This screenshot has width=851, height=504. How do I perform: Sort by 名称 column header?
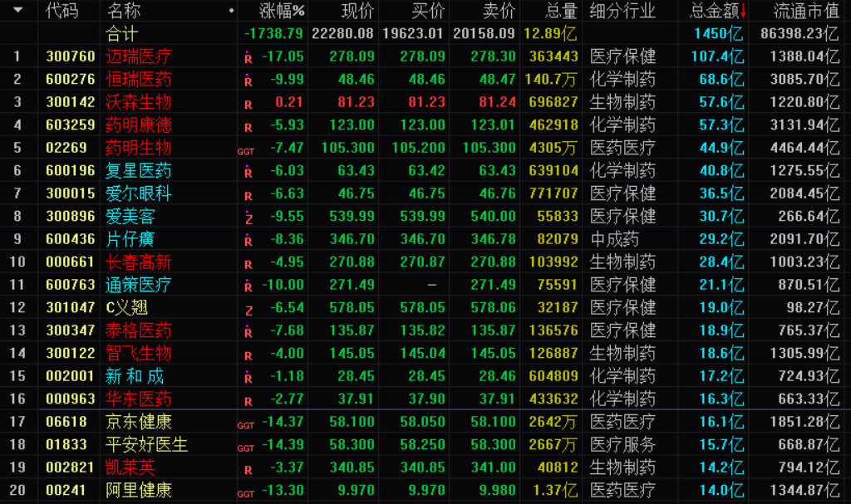pyautogui.click(x=123, y=10)
